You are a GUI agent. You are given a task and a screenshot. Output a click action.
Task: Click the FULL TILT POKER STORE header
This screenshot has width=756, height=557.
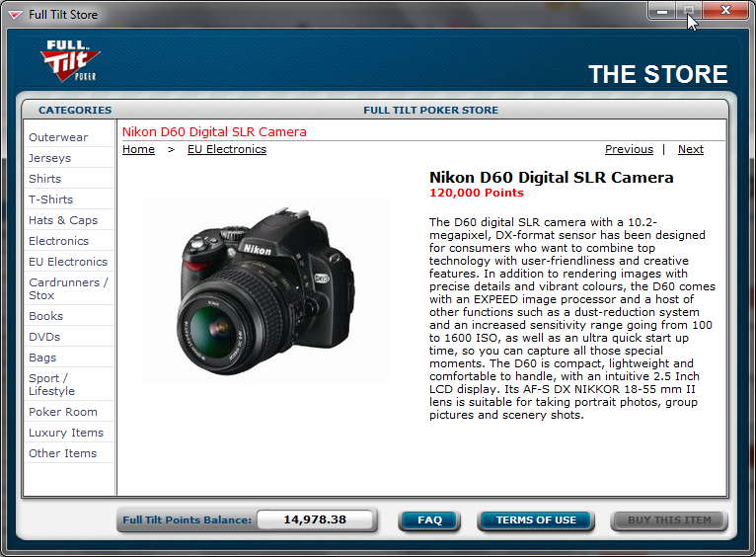[431, 110]
